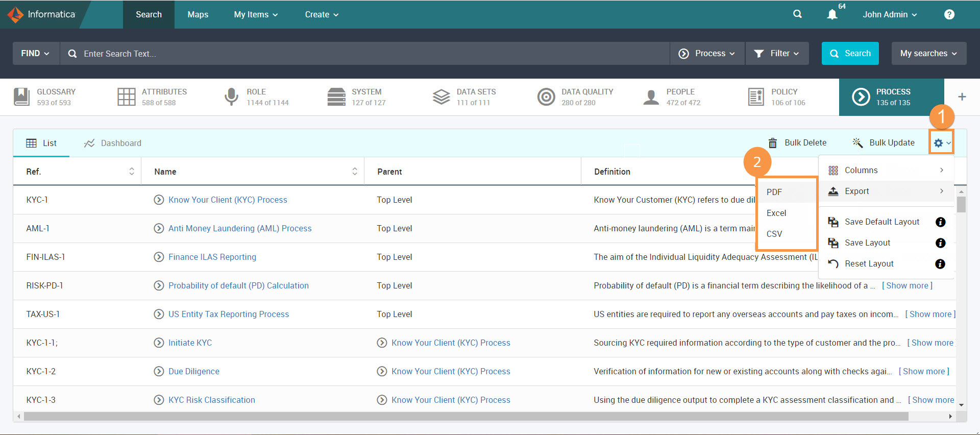Image resolution: width=980 pixels, height=435 pixels.
Task: Open John Admin user menu
Action: point(890,14)
